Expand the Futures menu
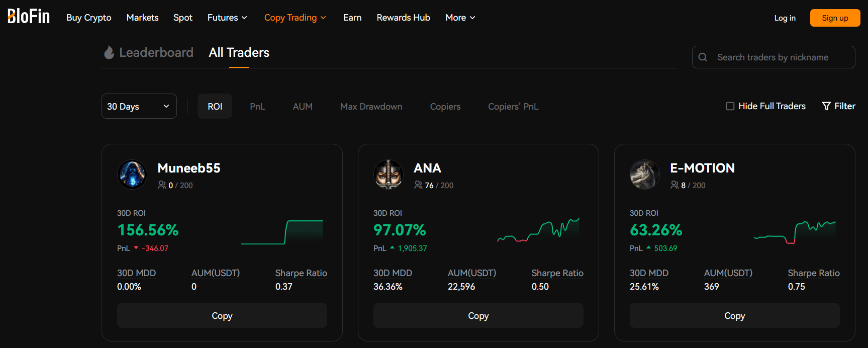 coord(227,18)
